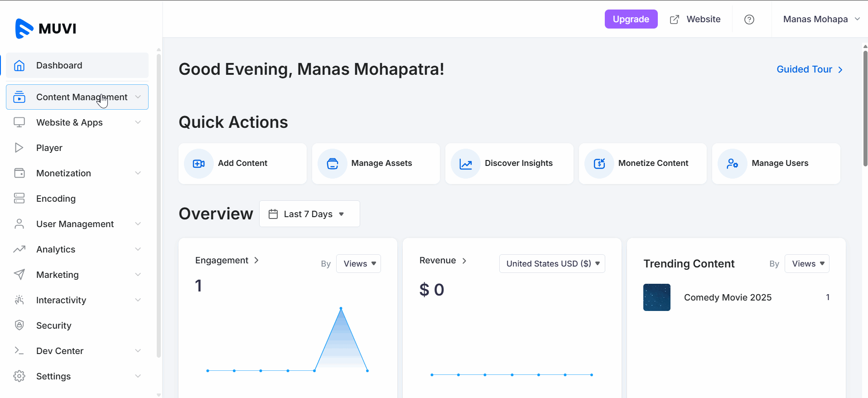Click the Security shield icon in sidebar
Viewport: 868px width, 398px height.
click(19, 325)
